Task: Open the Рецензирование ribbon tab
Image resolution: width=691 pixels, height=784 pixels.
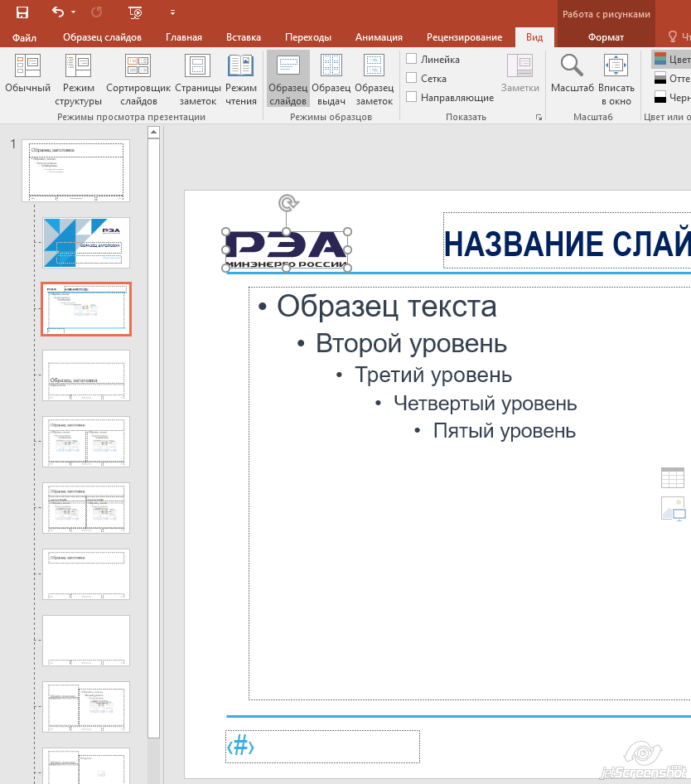Action: pyautogui.click(x=464, y=37)
